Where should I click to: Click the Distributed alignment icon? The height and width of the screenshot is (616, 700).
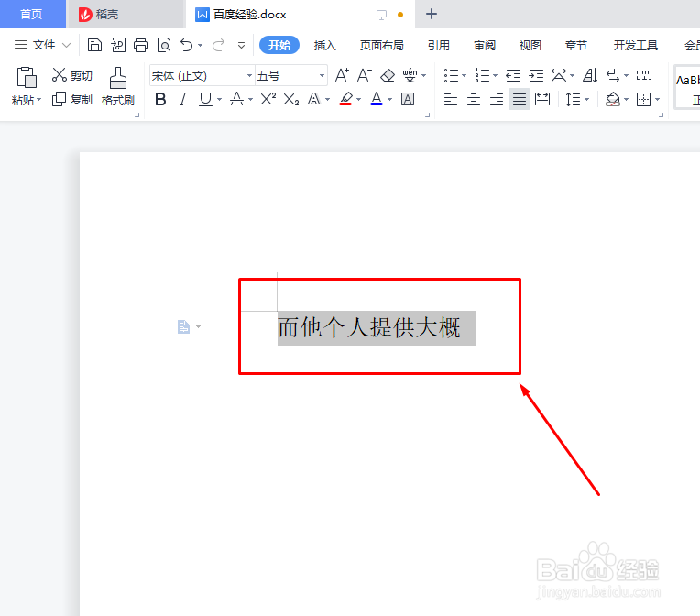tap(542, 99)
